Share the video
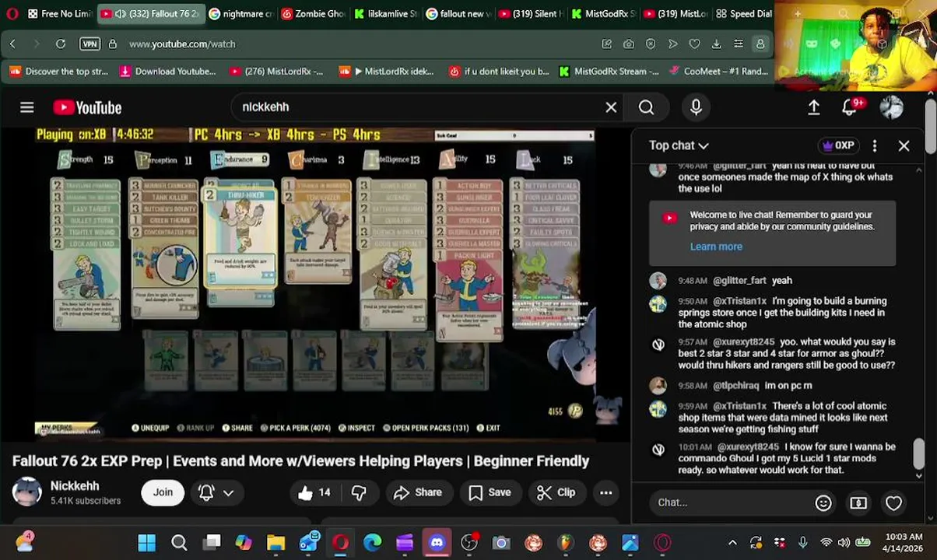Viewport: 937px width, 560px height. pyautogui.click(x=418, y=492)
